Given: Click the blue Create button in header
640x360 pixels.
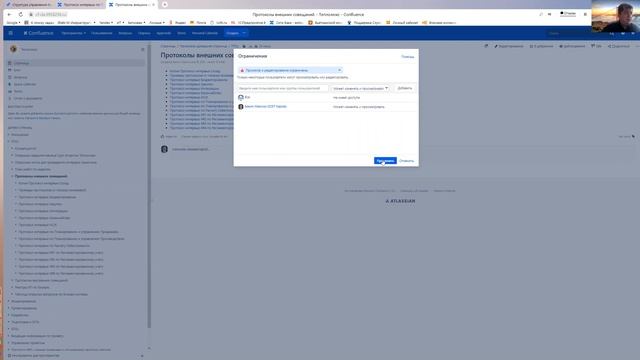Looking at the screenshot, I should pos(232,33).
